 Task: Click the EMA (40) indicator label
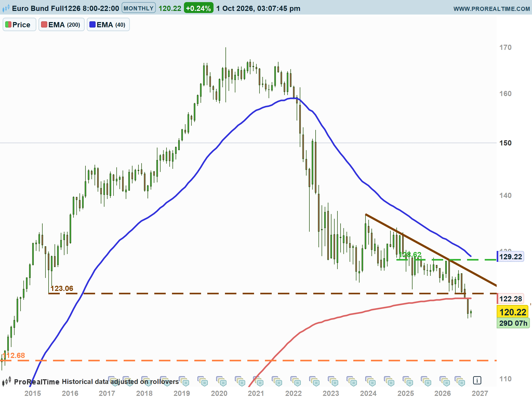[x=108, y=25]
